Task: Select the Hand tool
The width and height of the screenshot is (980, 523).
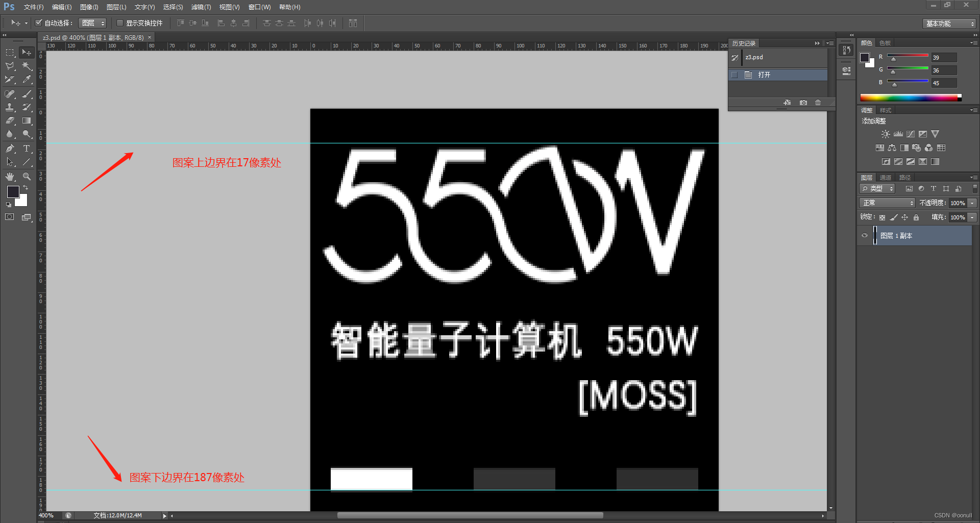Action: point(10,177)
